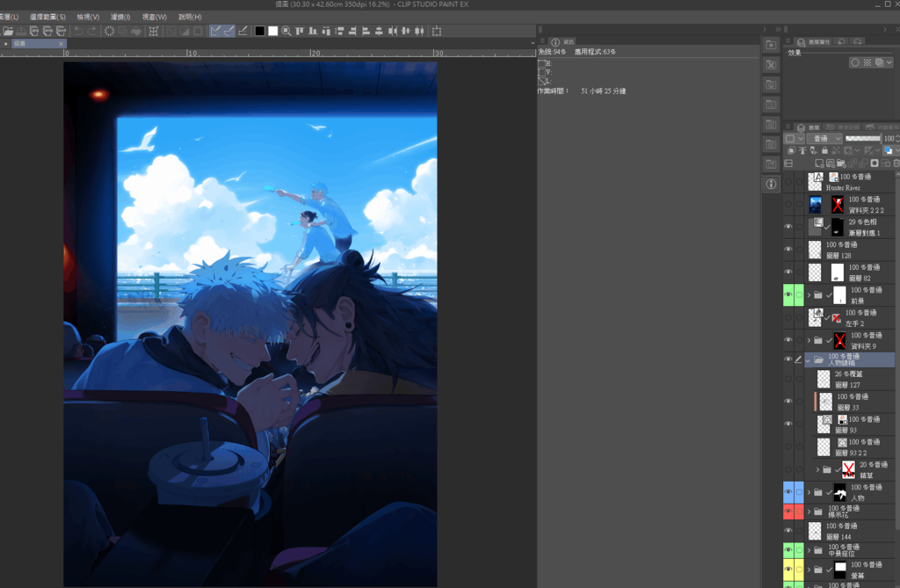Select the black main color swatch
Viewport: 900px width, 588px height.
point(259,31)
